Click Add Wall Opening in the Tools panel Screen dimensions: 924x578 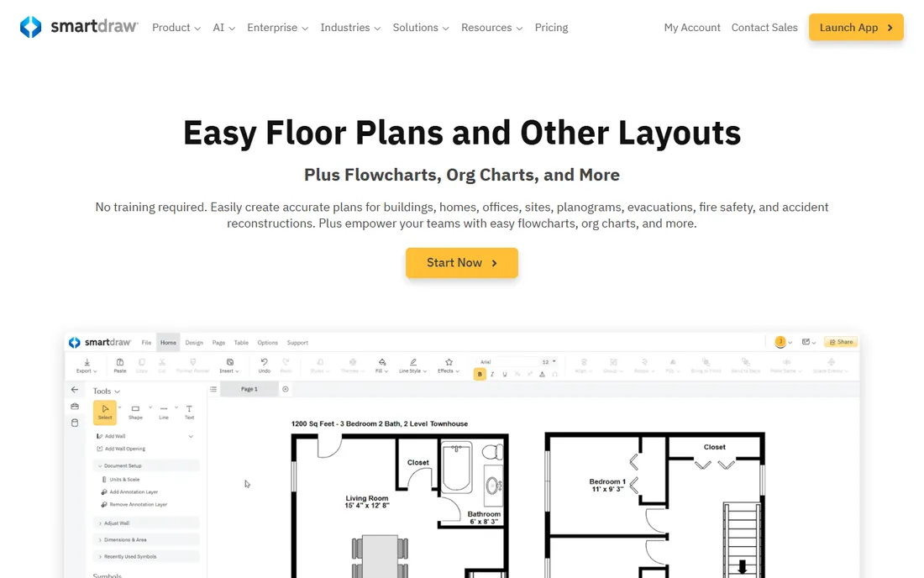(x=121, y=449)
